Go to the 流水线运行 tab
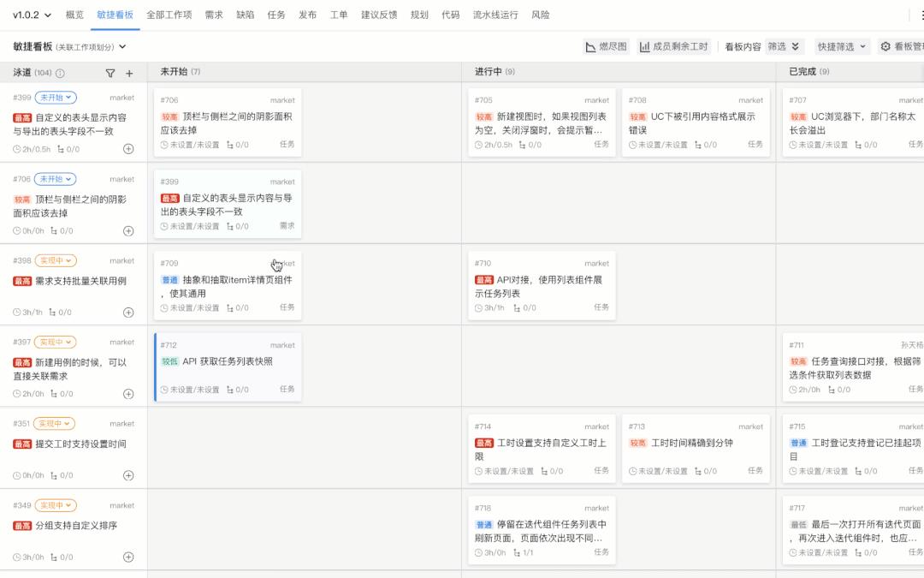This screenshot has width=924, height=578. point(495,15)
